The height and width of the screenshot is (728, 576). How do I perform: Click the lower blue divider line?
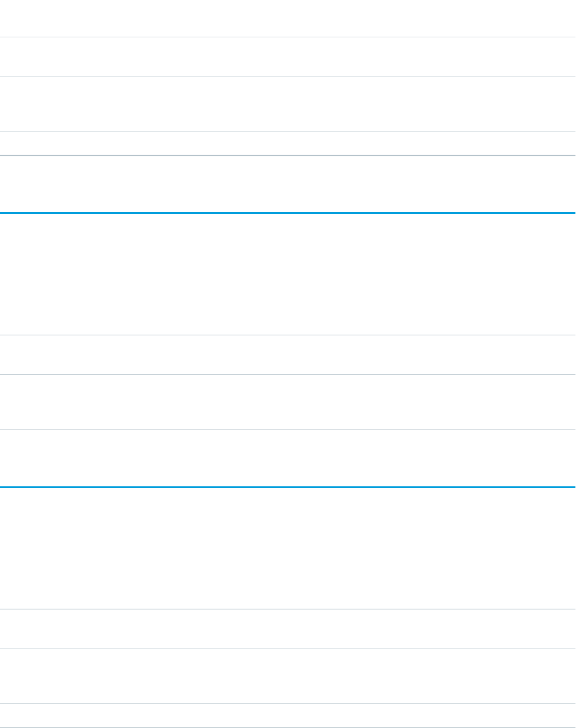point(288,487)
